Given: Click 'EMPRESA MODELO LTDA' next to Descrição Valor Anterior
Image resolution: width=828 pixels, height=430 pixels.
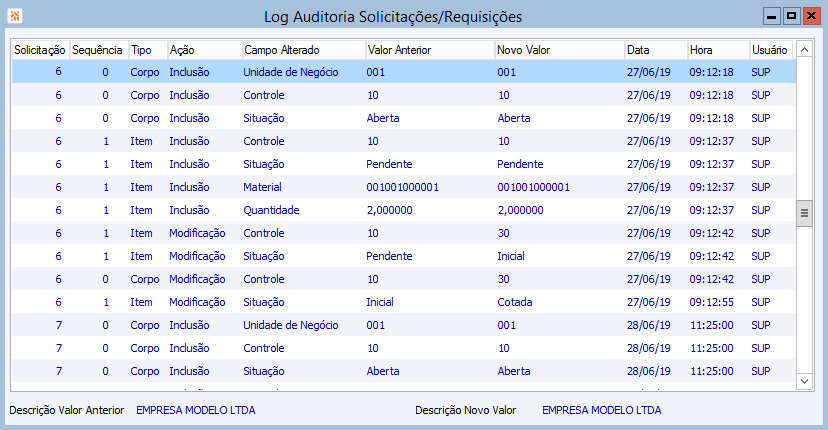Looking at the screenshot, I should 196,410.
